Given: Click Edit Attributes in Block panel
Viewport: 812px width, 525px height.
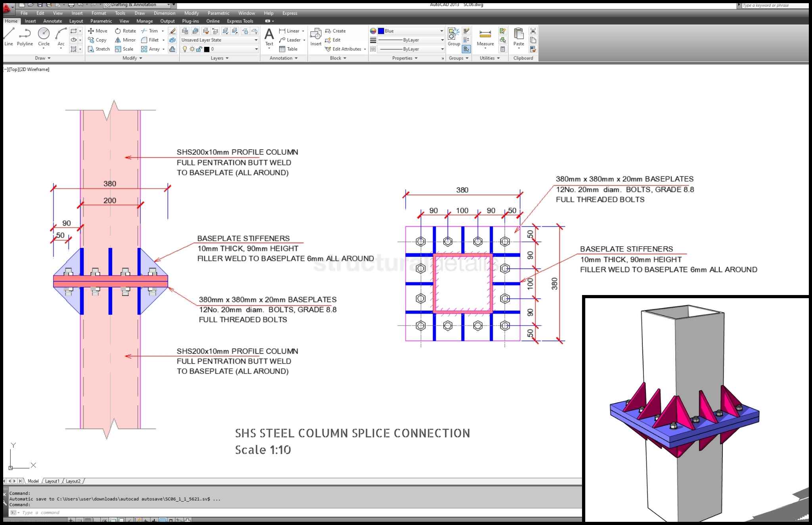Looking at the screenshot, I should point(345,49).
